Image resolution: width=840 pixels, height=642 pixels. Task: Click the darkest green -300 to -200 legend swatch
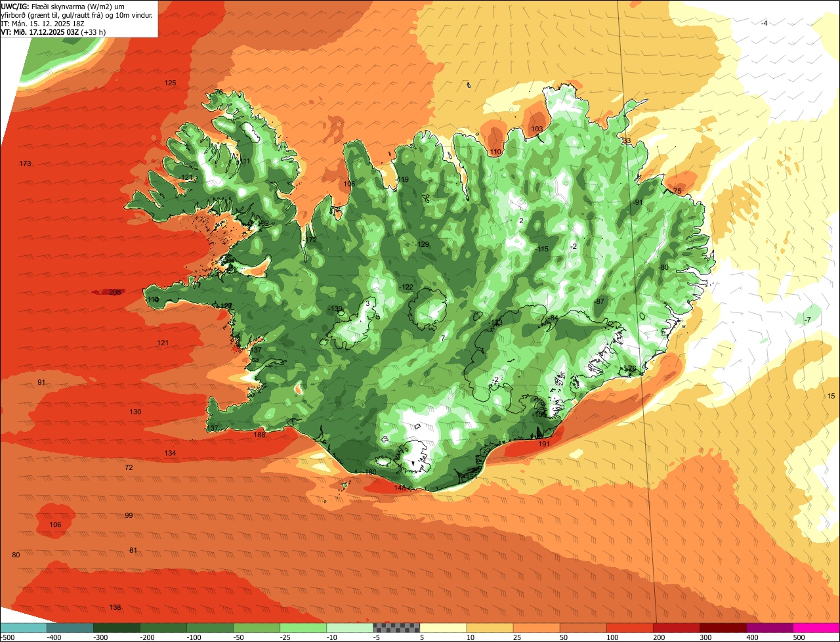(117, 628)
